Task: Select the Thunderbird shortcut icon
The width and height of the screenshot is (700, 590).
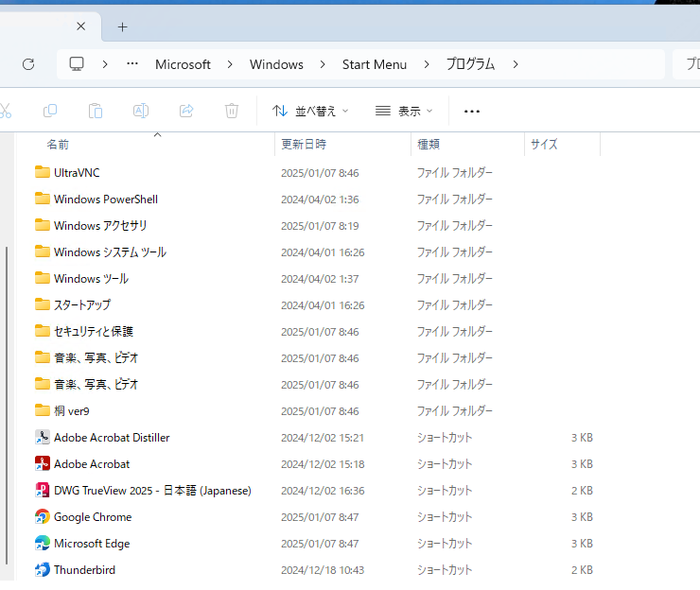Action: point(43,569)
